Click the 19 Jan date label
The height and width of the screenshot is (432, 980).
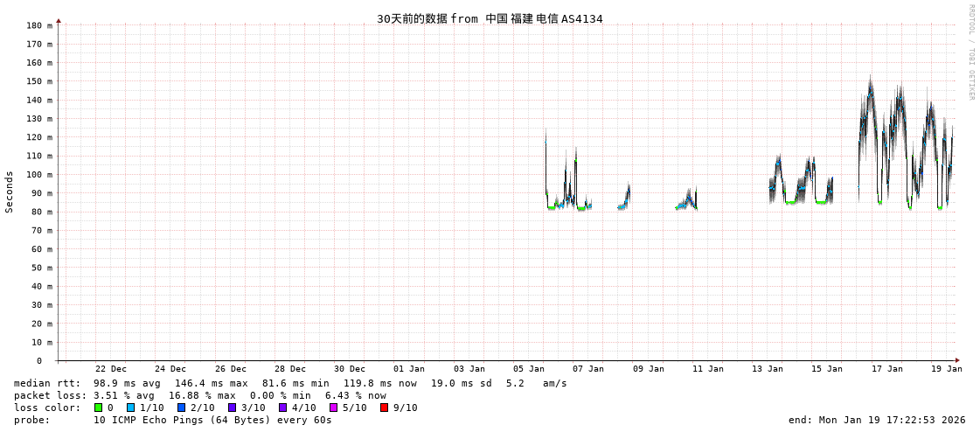[x=946, y=369]
